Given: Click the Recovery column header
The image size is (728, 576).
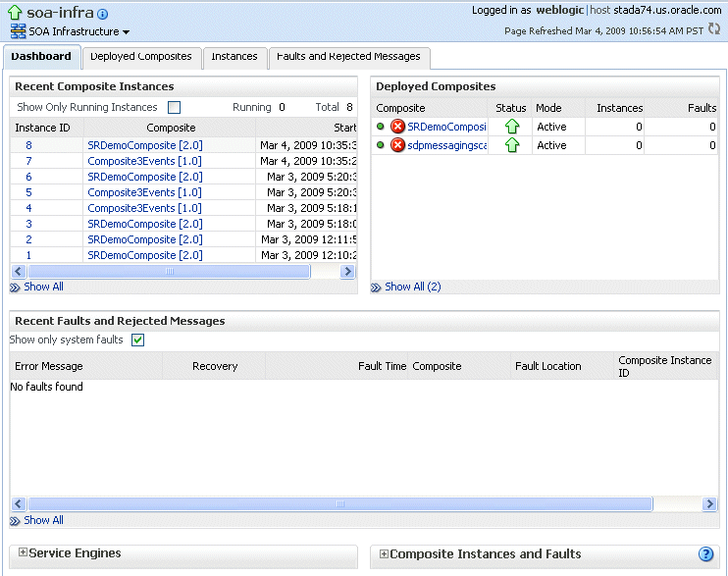Looking at the screenshot, I should pos(215,367).
